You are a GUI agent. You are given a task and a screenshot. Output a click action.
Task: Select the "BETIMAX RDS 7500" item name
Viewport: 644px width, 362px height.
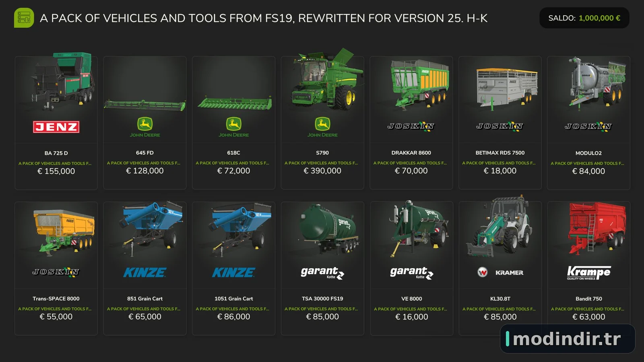point(500,153)
